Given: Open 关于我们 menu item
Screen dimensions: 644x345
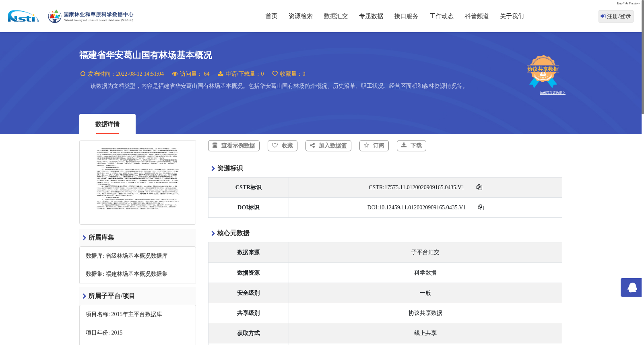Looking at the screenshot, I should [x=512, y=16].
